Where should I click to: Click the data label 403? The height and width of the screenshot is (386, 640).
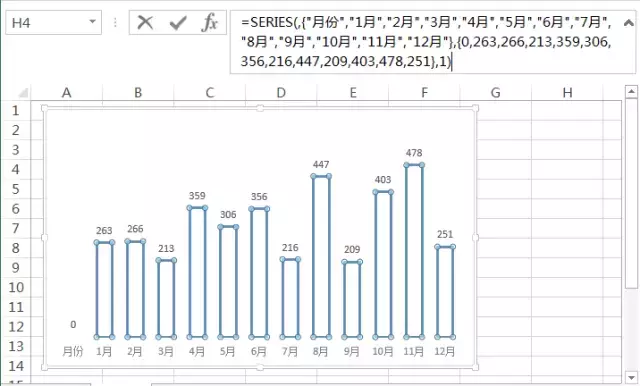[x=383, y=180]
